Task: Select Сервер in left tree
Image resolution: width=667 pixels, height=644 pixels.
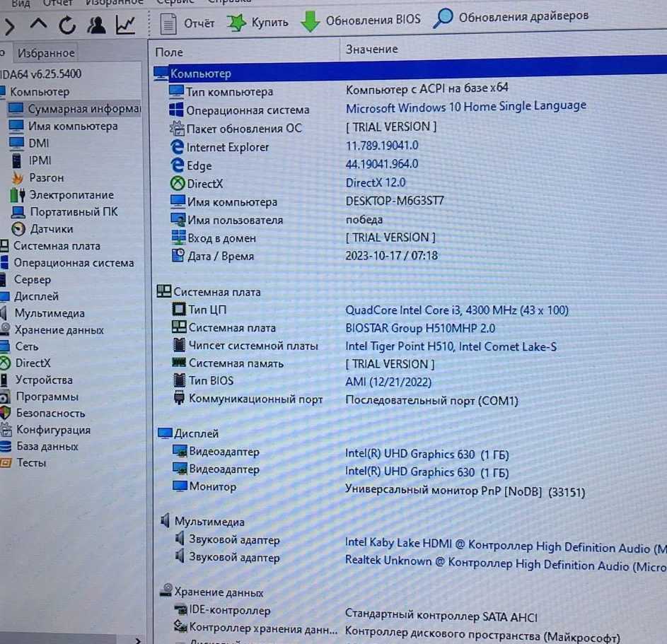Action: pos(26,279)
